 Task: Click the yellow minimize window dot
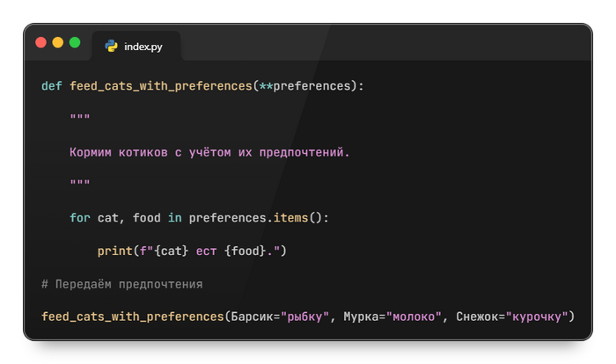(x=58, y=42)
